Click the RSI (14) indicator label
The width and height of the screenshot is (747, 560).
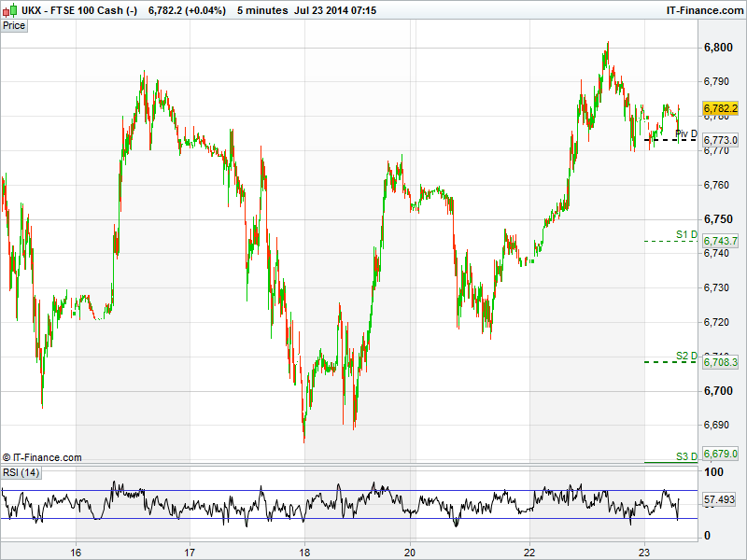coord(21,472)
